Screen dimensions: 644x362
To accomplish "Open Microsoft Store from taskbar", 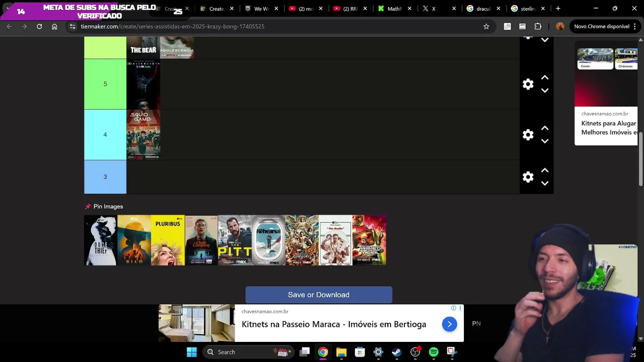I will point(360,352).
